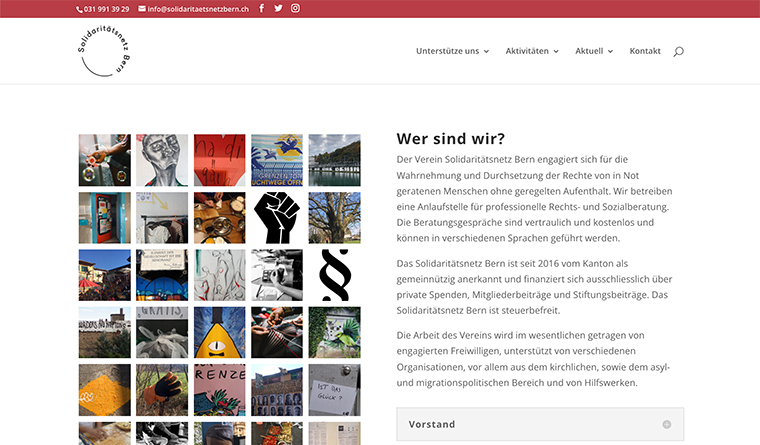Click the phone number 031 991 39 29
The width and height of the screenshot is (760, 445).
coord(103,8)
